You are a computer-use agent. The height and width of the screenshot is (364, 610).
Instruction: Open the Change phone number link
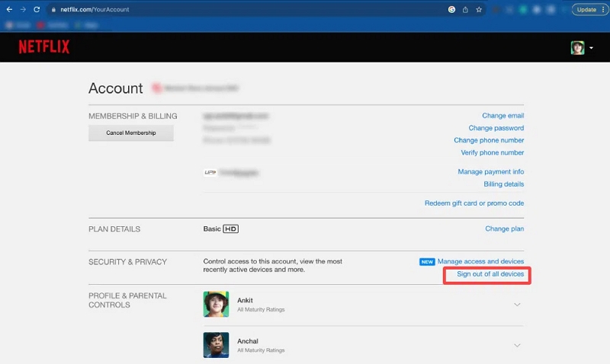489,140
